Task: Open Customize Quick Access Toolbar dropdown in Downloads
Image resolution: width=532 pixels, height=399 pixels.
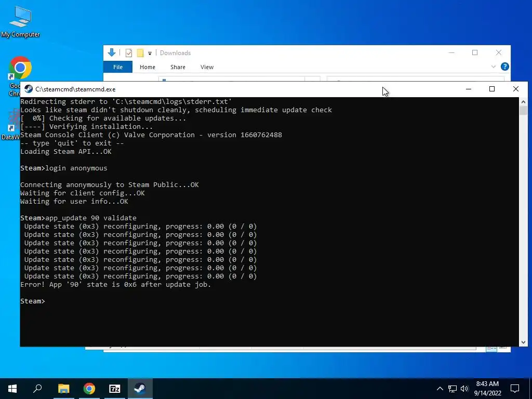Action: pyautogui.click(x=150, y=54)
